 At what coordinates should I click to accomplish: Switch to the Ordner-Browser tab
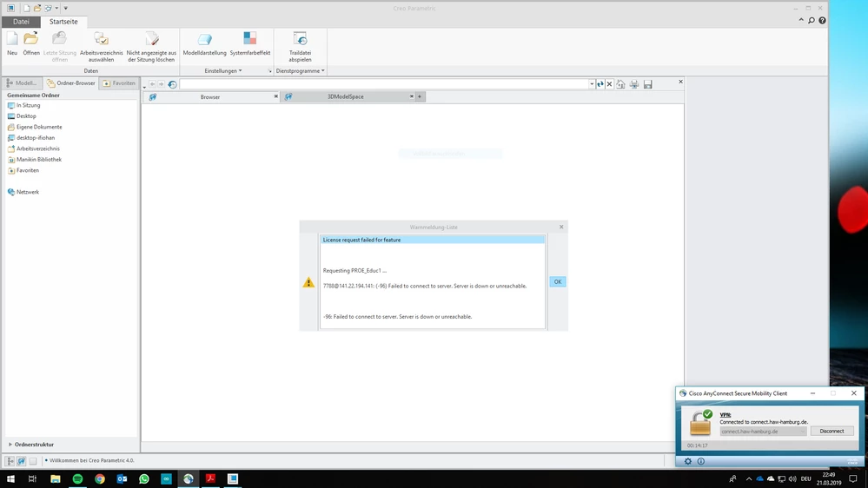point(71,83)
